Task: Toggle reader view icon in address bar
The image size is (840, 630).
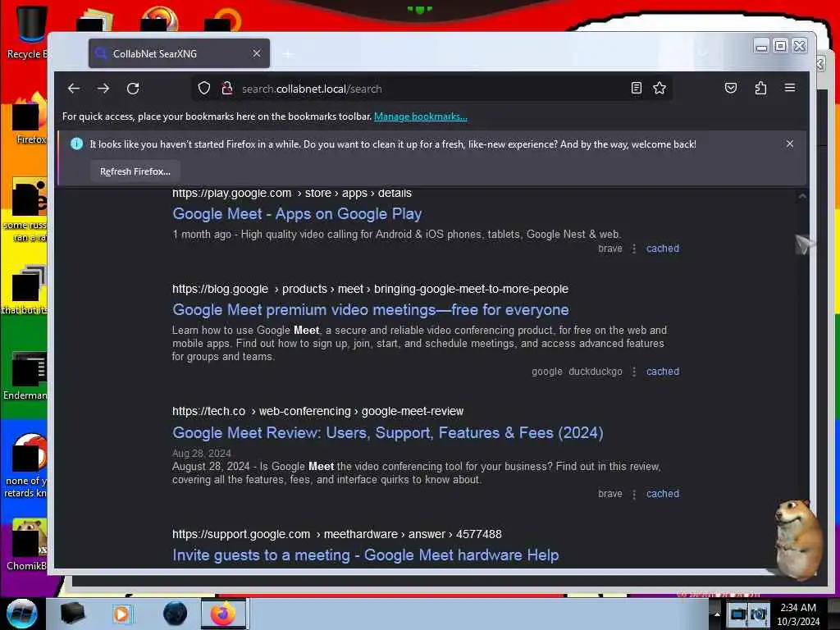Action: coord(636,88)
